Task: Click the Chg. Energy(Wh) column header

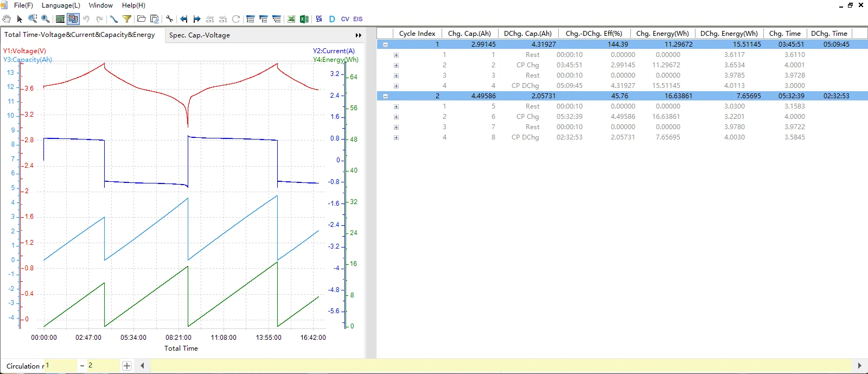Action: [x=662, y=34]
